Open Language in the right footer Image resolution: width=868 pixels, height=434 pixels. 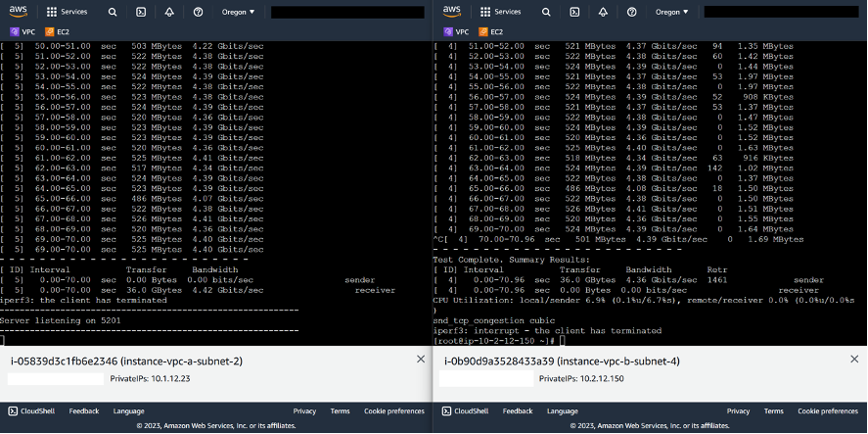[563, 411]
